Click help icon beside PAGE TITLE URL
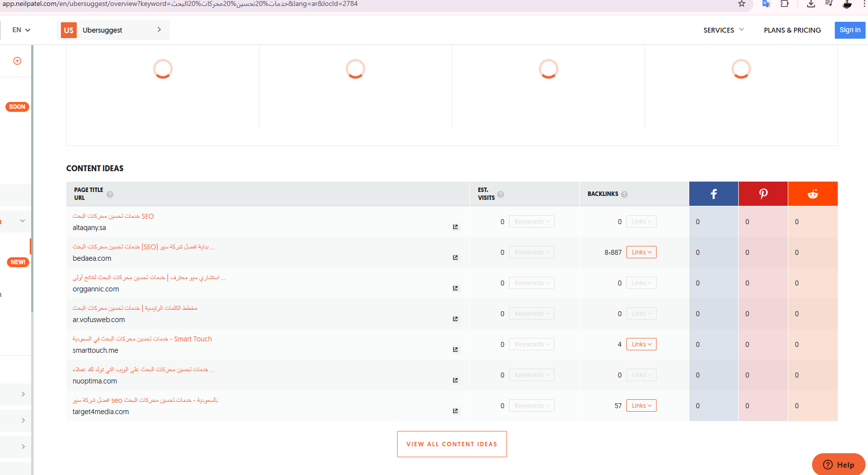868x475 pixels. point(110,194)
